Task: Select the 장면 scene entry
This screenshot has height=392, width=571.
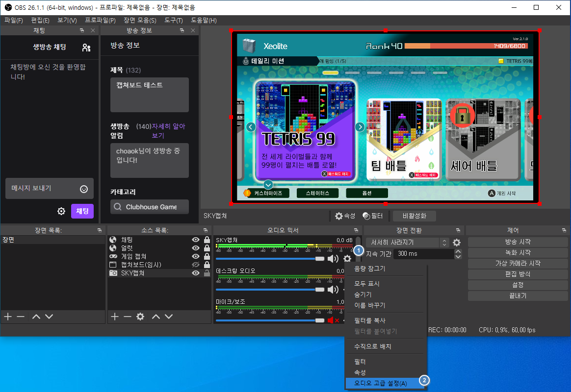Action: tap(53, 240)
